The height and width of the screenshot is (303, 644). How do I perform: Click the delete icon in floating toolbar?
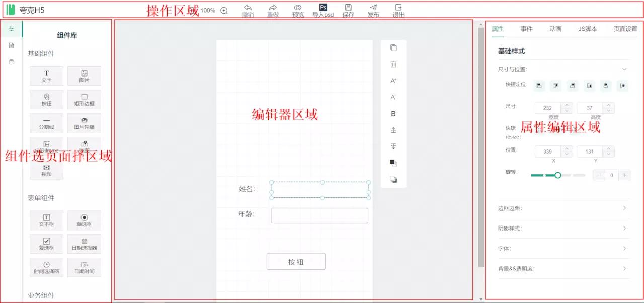click(393, 64)
